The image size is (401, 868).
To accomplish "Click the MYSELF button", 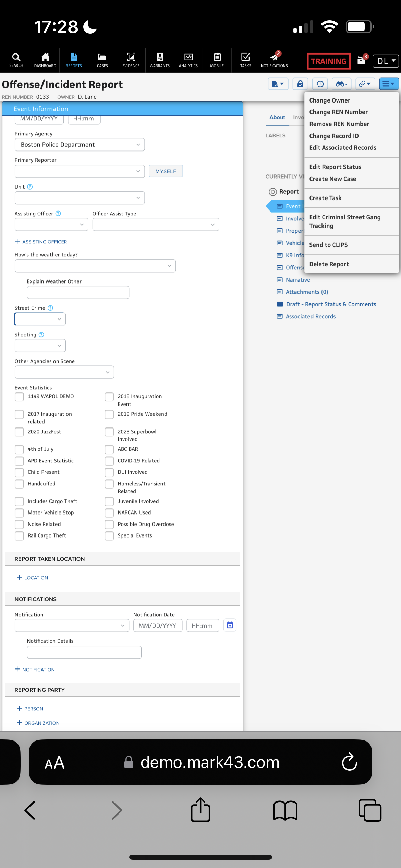I will pyautogui.click(x=166, y=171).
